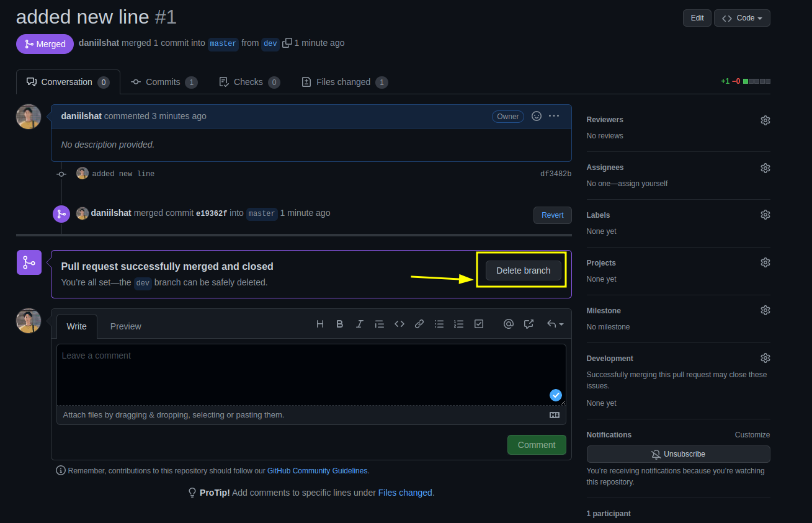The width and height of the screenshot is (812, 523).
Task: Click the green Comment button
Action: point(537,445)
